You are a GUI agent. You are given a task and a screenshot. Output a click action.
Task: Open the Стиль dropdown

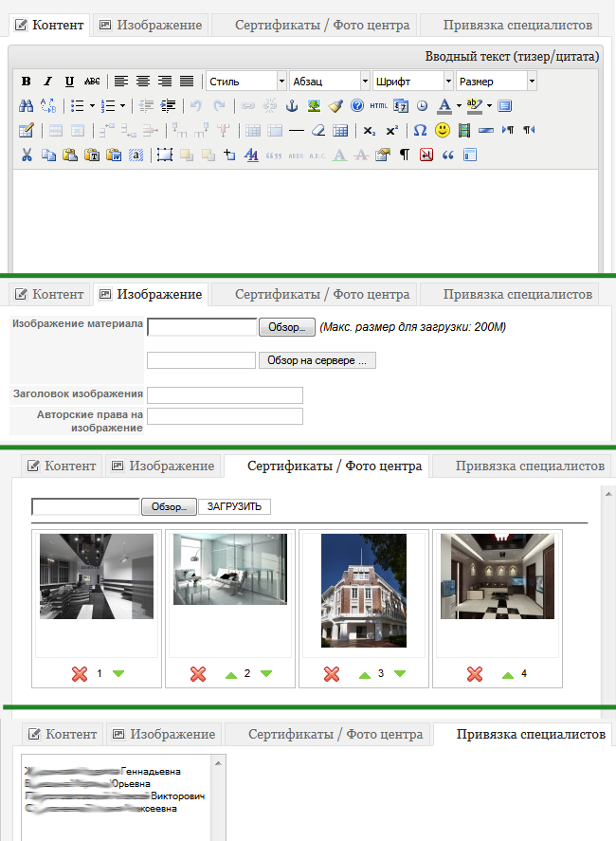coord(246,82)
